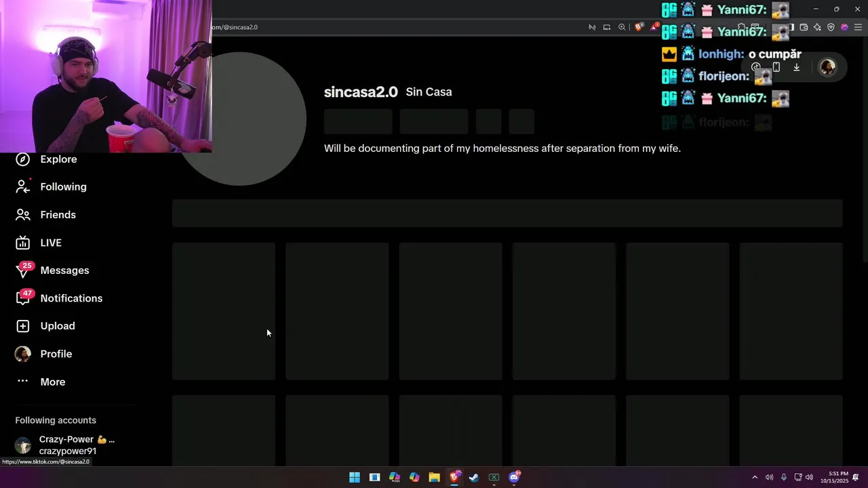Click the More menu label
868x488 pixels.
pyautogui.click(x=53, y=382)
